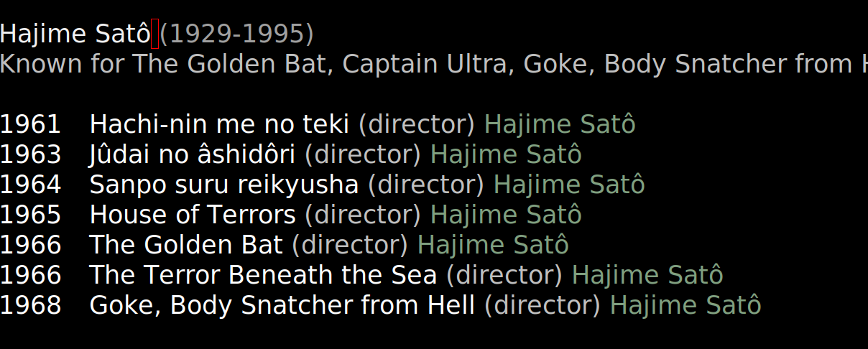Open Goke, Body Snatcher from Hell entry
The image size is (868, 349).
[x=282, y=305]
